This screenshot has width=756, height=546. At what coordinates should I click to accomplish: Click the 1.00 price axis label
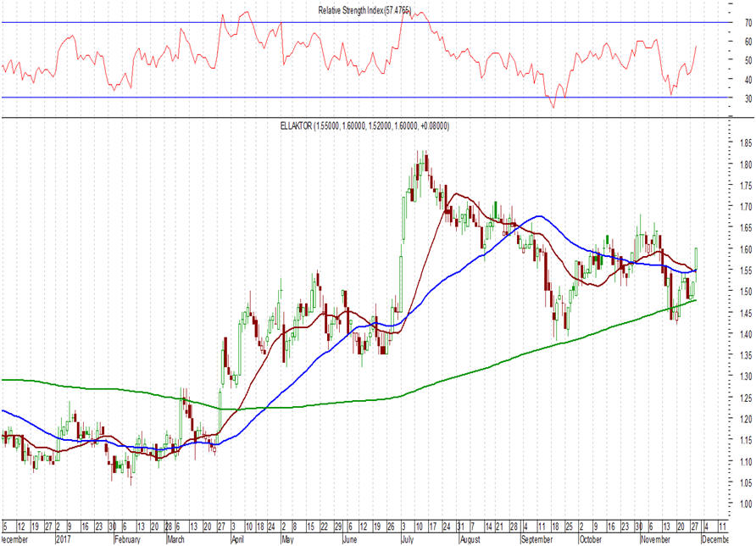(743, 505)
